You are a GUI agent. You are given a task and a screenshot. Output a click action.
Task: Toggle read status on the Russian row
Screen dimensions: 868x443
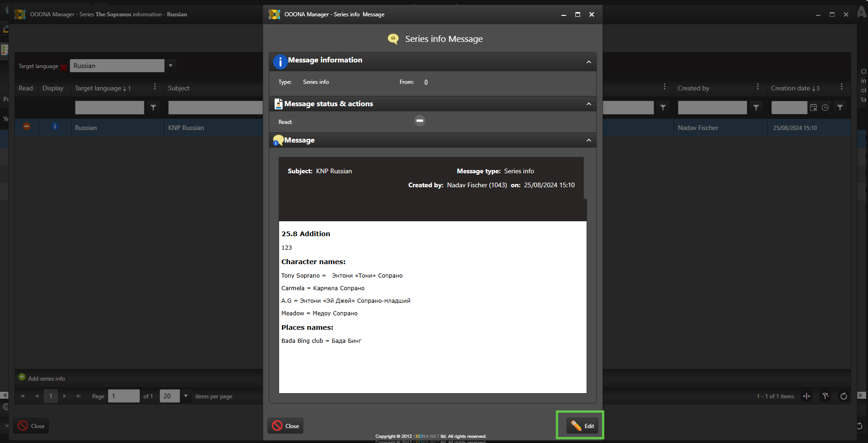click(27, 127)
